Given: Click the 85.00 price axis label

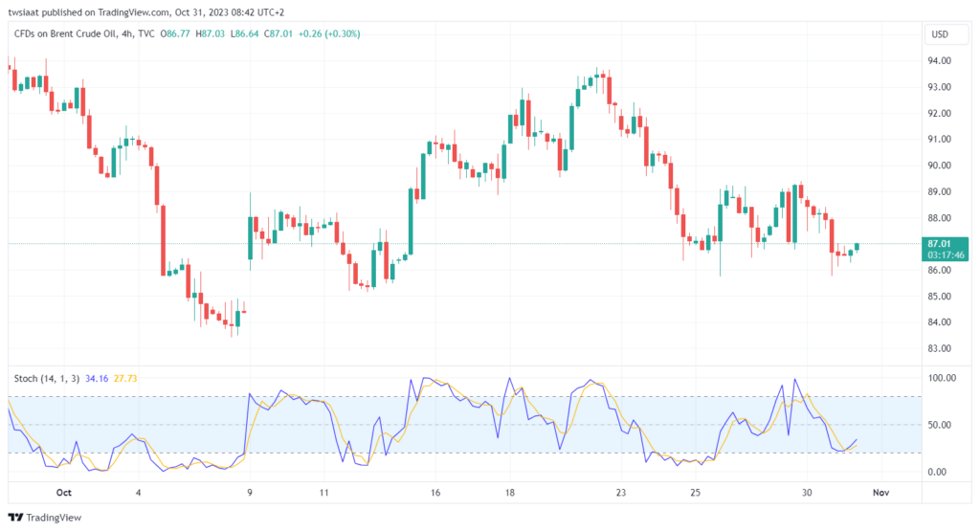Looking at the screenshot, I should [940, 296].
